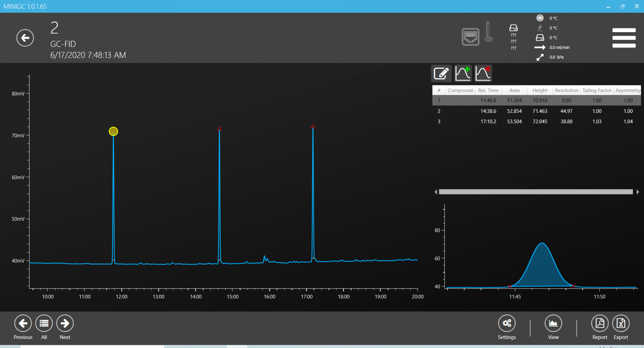Open the View chart options
Screen dimensions: 644x348
click(553, 323)
